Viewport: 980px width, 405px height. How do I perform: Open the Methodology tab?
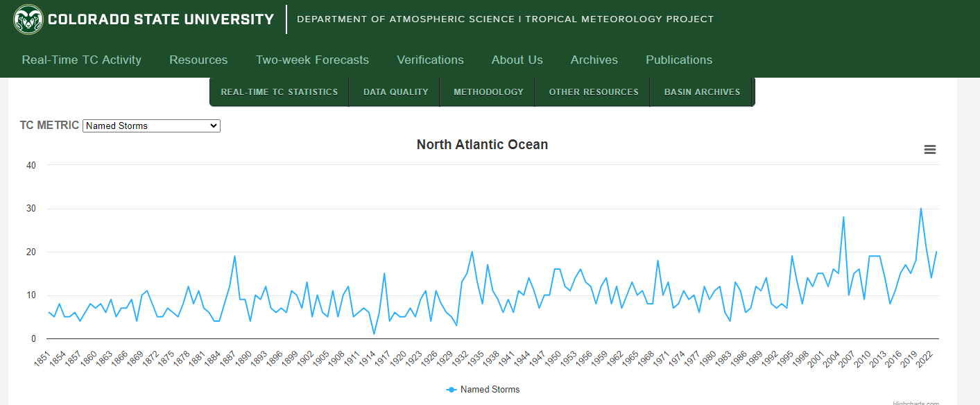(488, 92)
